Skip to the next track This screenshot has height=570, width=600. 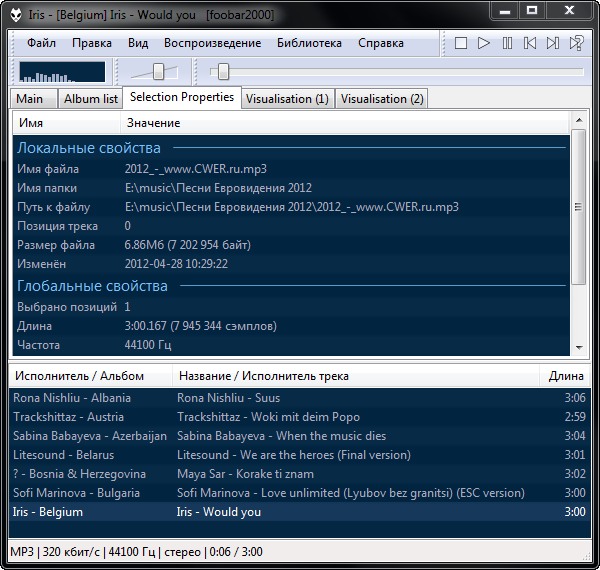(553, 43)
